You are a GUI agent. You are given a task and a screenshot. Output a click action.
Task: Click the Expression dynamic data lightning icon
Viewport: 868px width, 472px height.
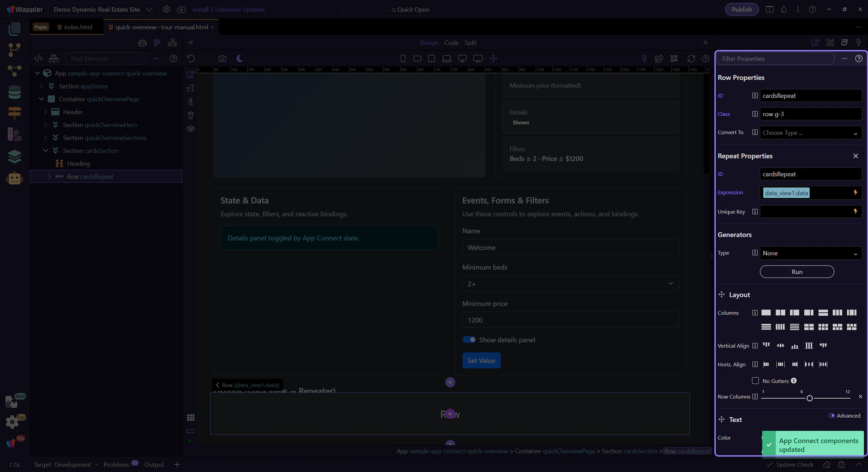[855, 193]
